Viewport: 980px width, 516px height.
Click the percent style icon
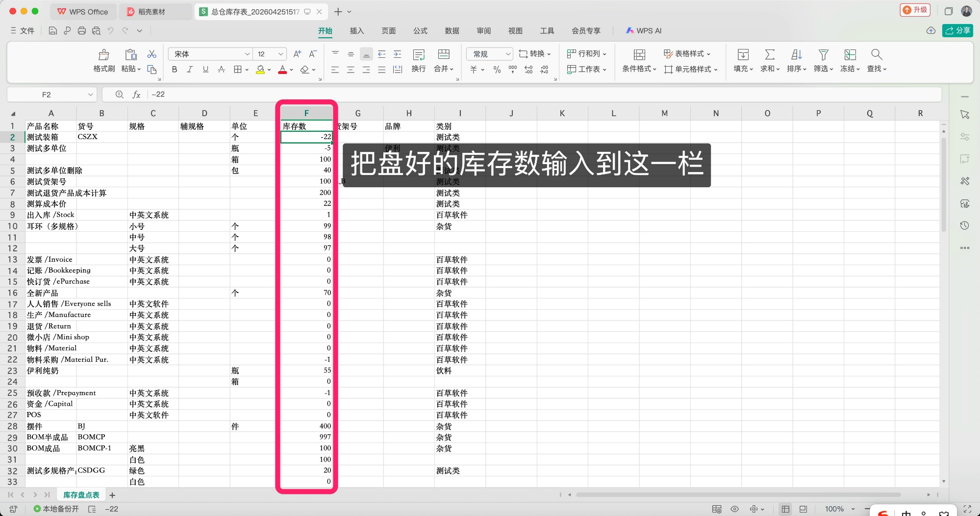(497, 70)
